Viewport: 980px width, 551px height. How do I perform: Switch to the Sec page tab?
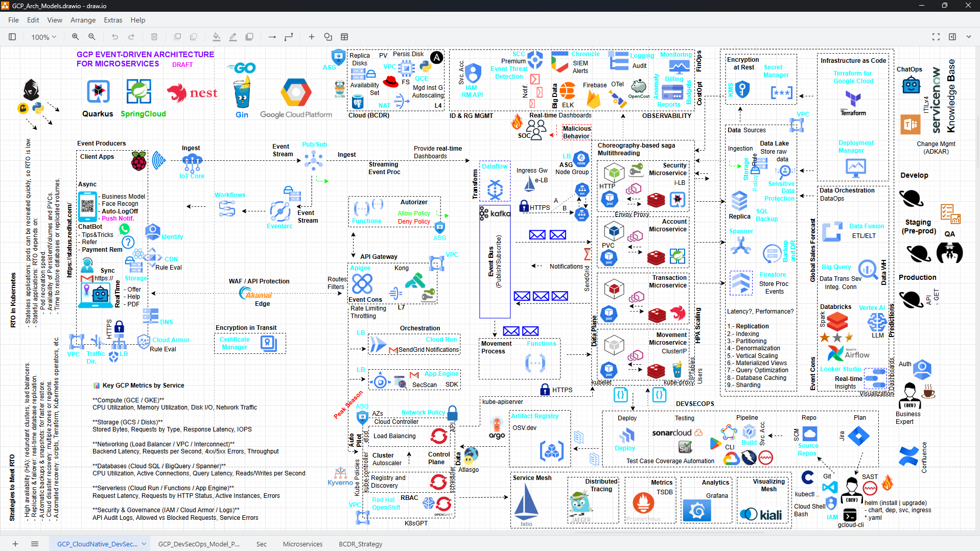262,544
